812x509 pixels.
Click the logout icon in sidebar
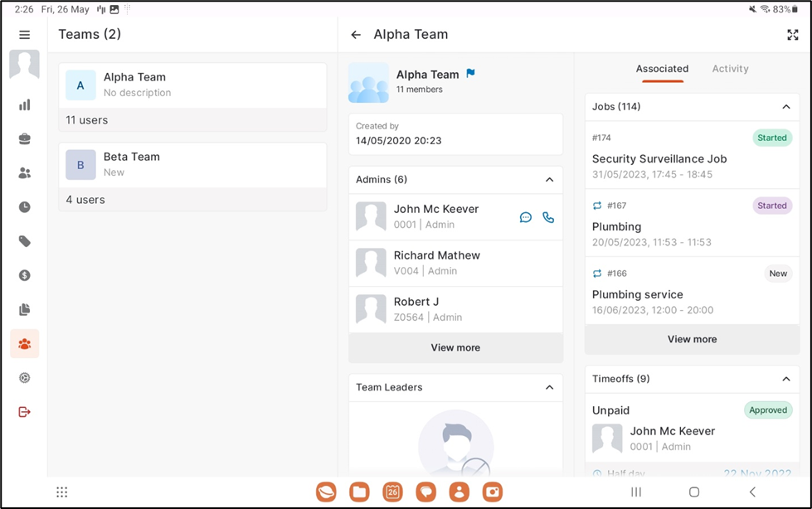click(25, 412)
